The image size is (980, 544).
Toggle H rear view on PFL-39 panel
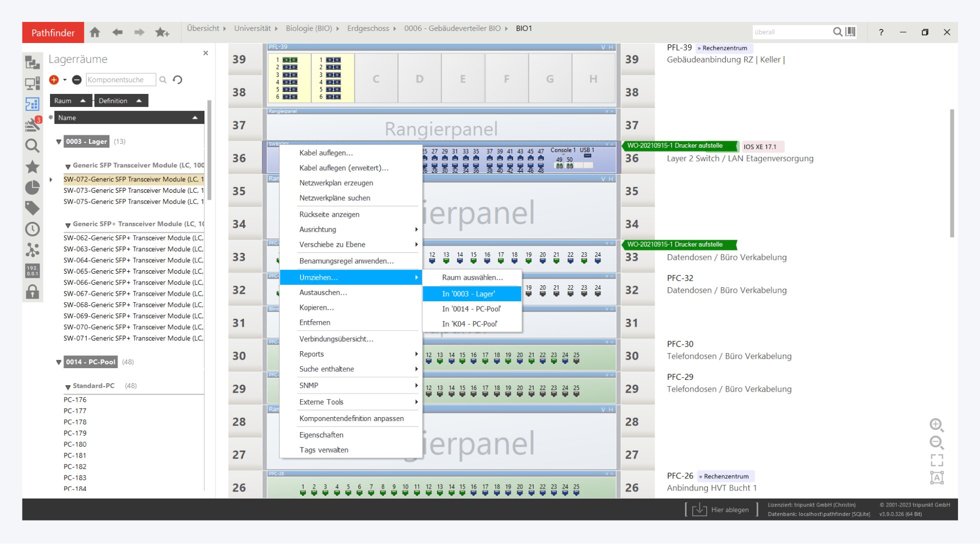pos(610,47)
